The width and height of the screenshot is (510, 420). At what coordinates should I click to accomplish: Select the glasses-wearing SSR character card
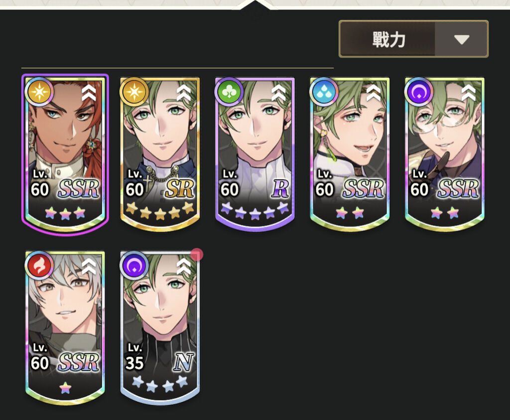tap(445, 154)
